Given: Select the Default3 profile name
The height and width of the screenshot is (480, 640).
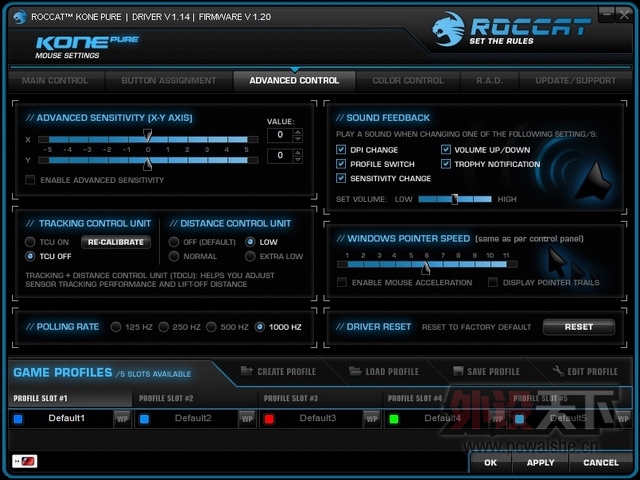Looking at the screenshot, I should coord(318,418).
